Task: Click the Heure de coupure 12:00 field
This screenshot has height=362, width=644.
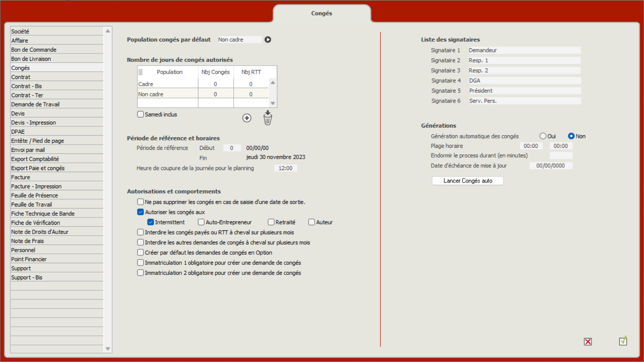Action: pos(285,168)
